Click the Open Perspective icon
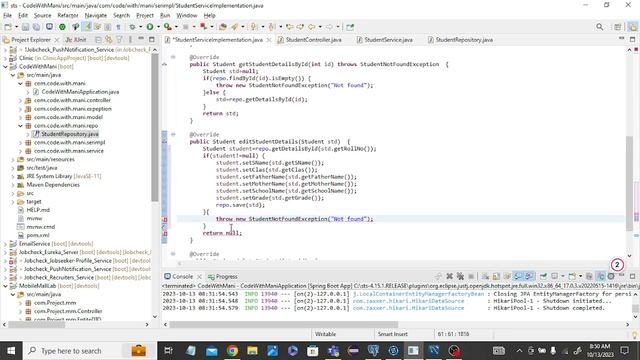Image resolution: width=640 pixels, height=360 pixels. 618,27
